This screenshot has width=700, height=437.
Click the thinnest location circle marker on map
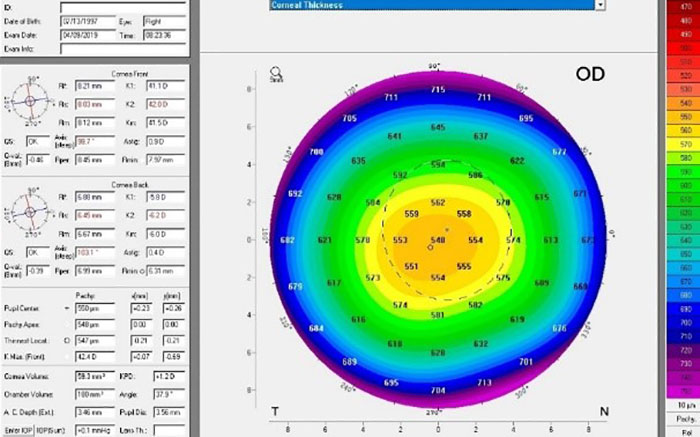[430, 246]
